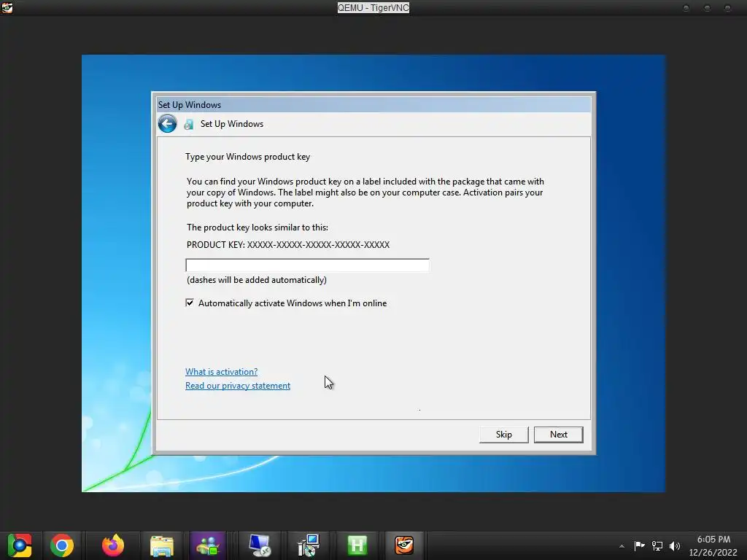The height and width of the screenshot is (560, 747).
Task: Open the volume speaker tray icon
Action: tap(675, 545)
